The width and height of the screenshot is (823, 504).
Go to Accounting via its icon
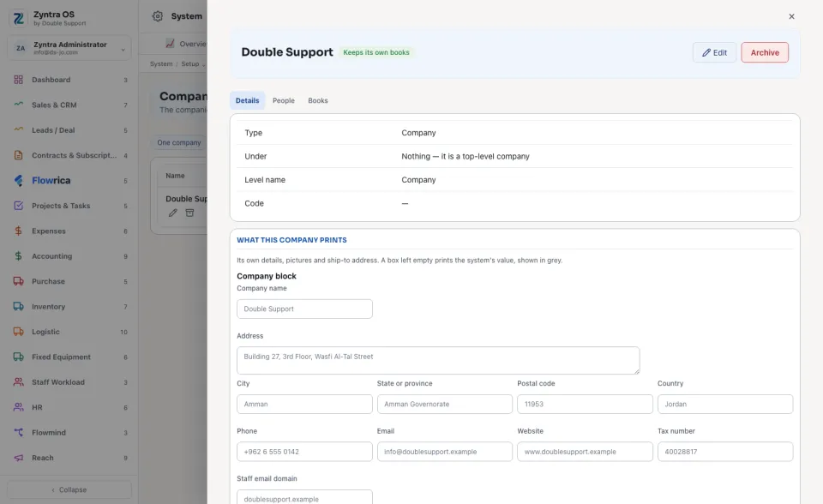(18, 255)
